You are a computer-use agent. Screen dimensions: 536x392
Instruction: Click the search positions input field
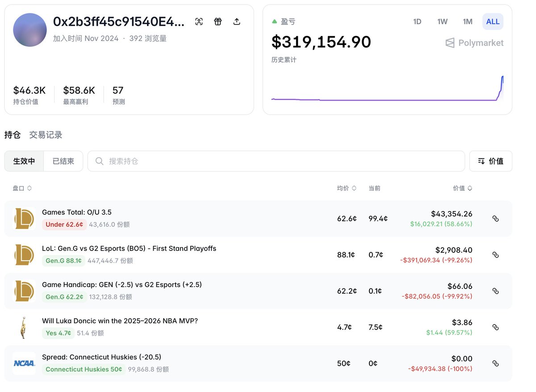point(276,161)
